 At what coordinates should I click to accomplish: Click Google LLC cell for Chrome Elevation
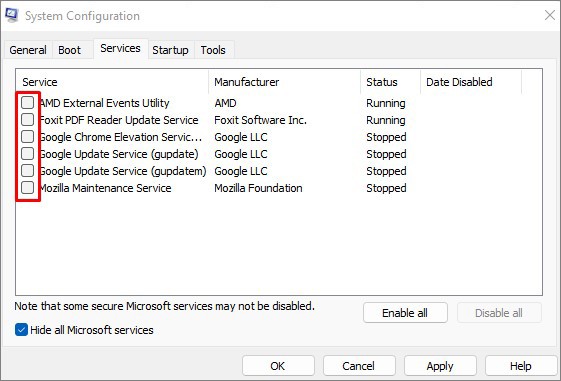tap(241, 137)
